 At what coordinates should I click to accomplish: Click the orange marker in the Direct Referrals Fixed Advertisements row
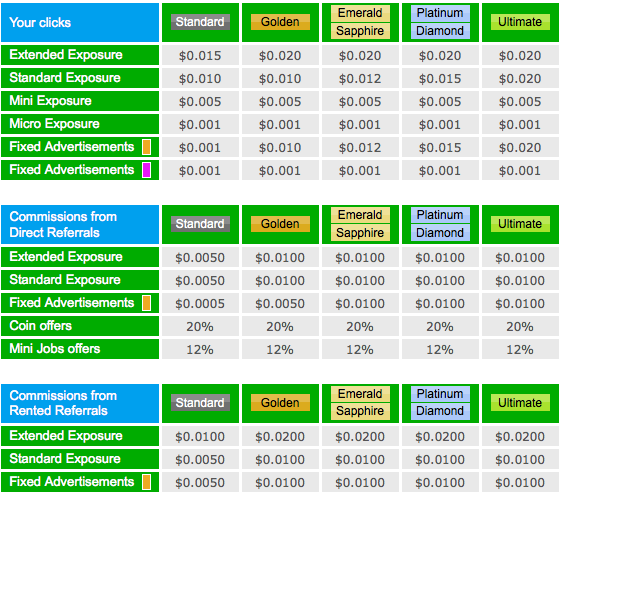point(147,303)
